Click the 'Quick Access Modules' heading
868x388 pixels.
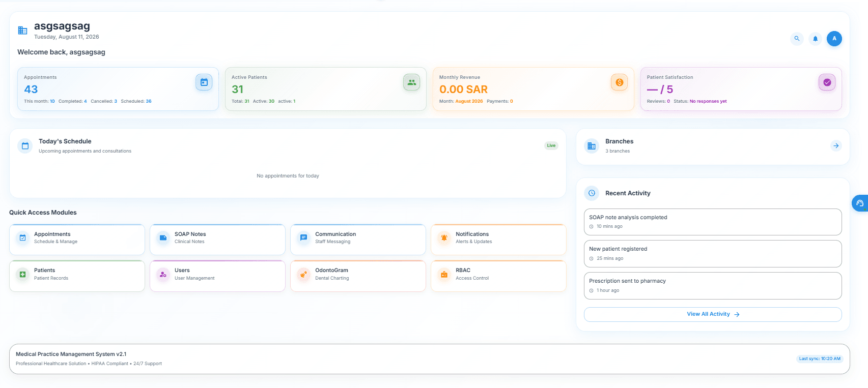point(43,213)
